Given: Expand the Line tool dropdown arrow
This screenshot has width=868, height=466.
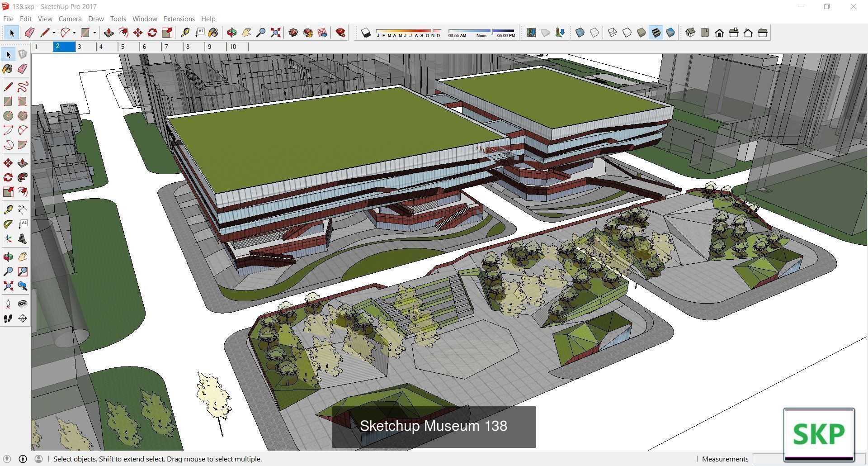Looking at the screenshot, I should (x=54, y=33).
